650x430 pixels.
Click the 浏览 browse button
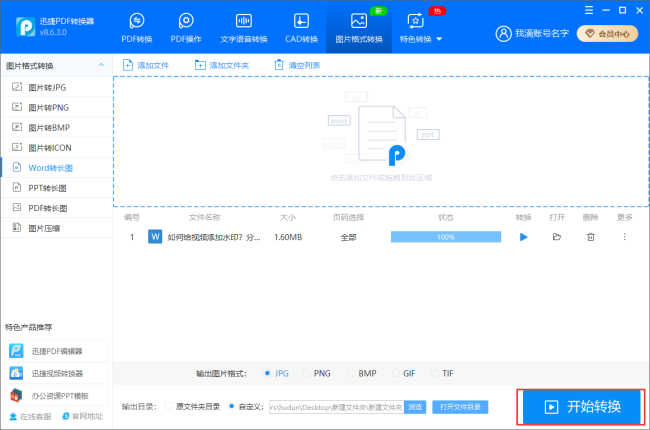click(415, 407)
